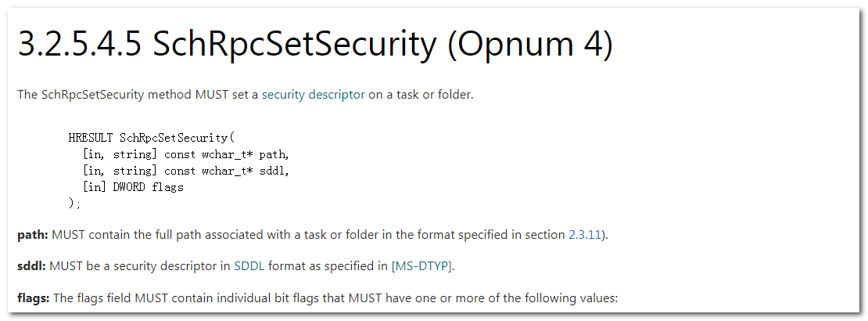Follow the section 2.3.11 link

click(585, 235)
